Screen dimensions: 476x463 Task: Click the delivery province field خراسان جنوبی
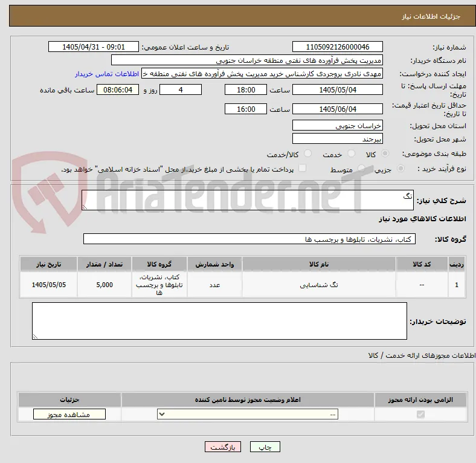click(338, 125)
